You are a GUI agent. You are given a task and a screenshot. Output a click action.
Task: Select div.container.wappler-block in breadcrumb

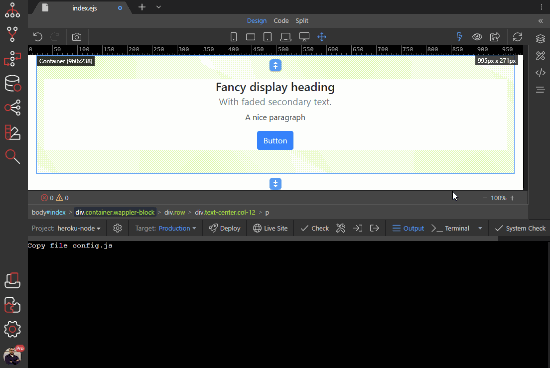click(115, 213)
